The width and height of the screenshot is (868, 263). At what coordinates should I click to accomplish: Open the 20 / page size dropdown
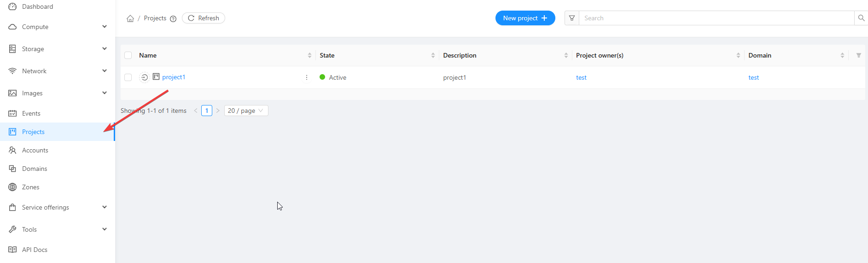[246, 111]
